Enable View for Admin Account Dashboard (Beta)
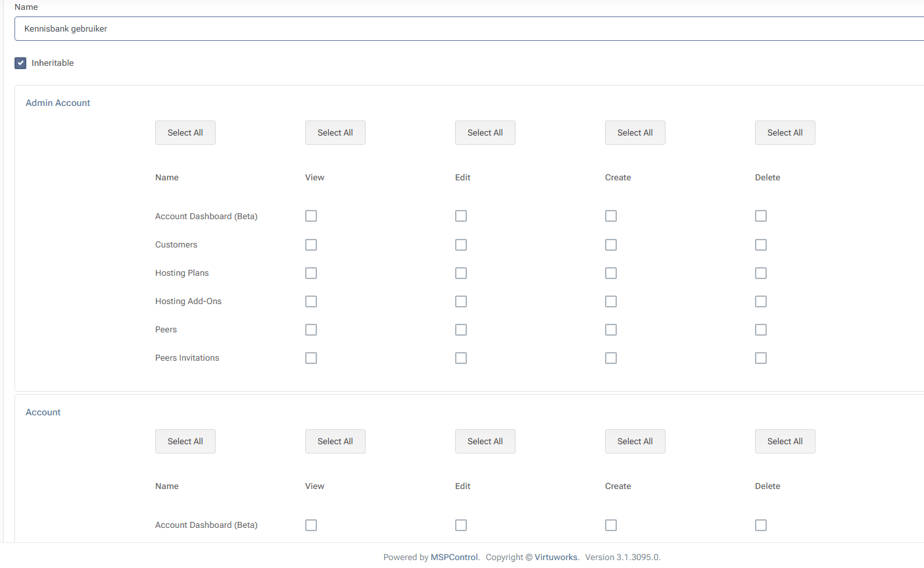924x568 pixels. pos(311,216)
